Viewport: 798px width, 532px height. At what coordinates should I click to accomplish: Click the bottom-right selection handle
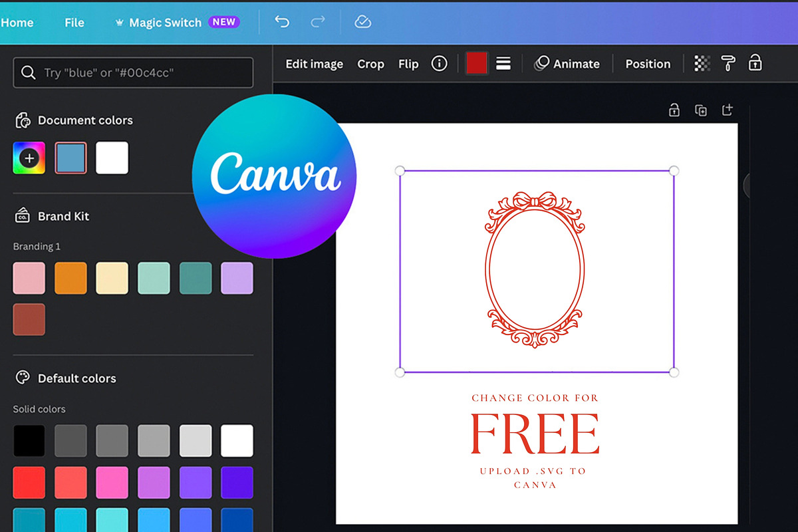[x=674, y=372]
